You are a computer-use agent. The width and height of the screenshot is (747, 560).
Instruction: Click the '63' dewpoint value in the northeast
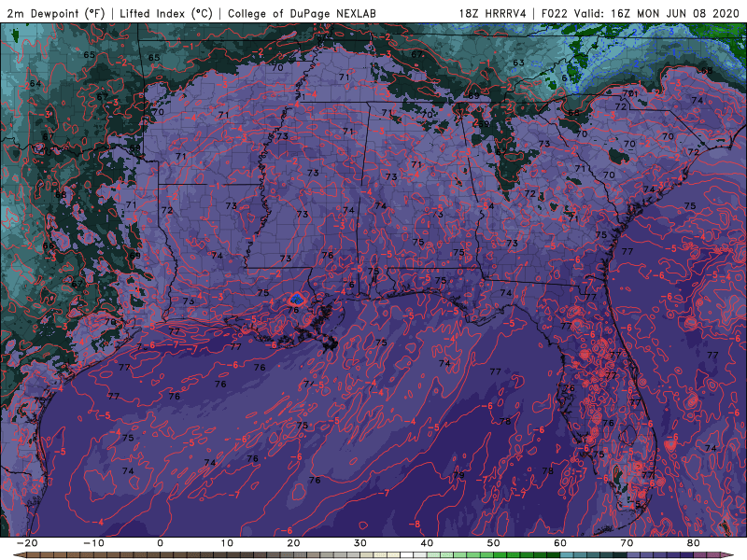click(518, 63)
